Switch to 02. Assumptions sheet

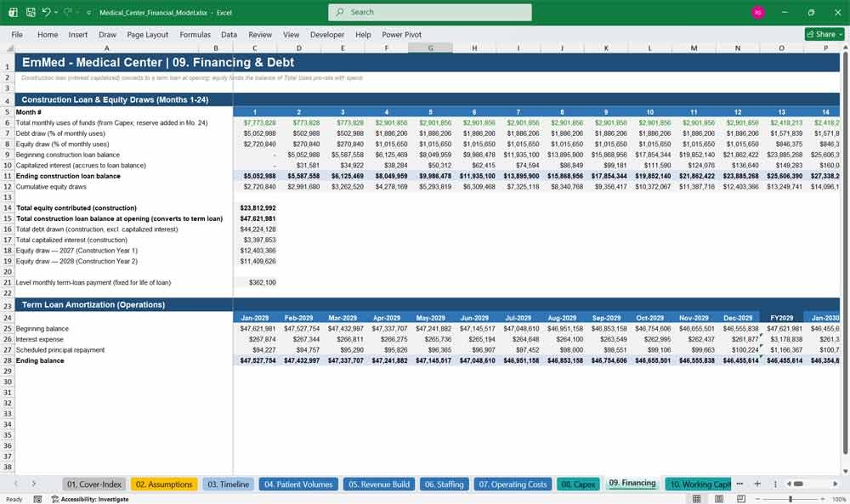(x=164, y=484)
